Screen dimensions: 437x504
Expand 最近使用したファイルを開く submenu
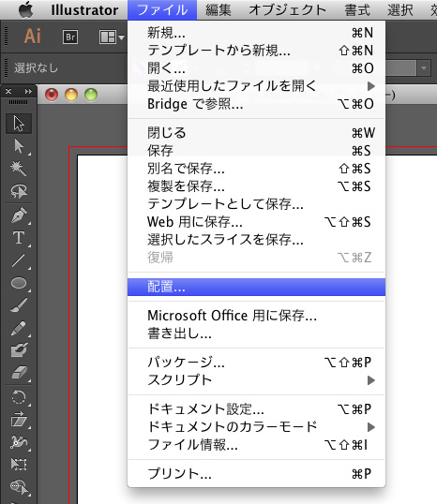point(256,86)
